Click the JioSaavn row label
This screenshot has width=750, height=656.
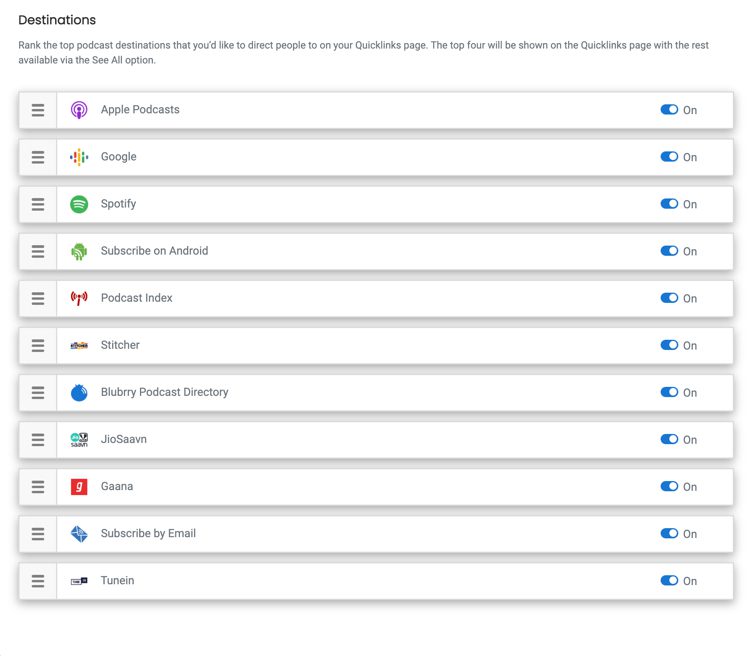tap(124, 439)
